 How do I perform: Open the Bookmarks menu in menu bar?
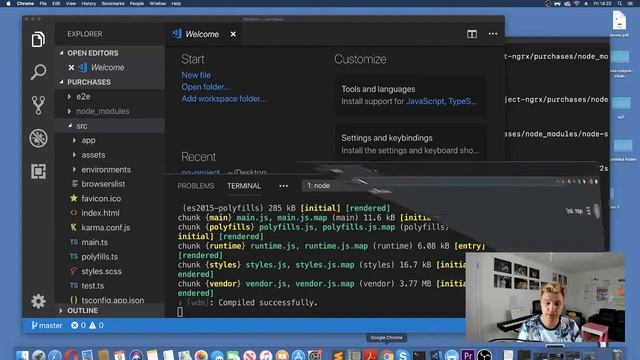pyautogui.click(x=113, y=3)
